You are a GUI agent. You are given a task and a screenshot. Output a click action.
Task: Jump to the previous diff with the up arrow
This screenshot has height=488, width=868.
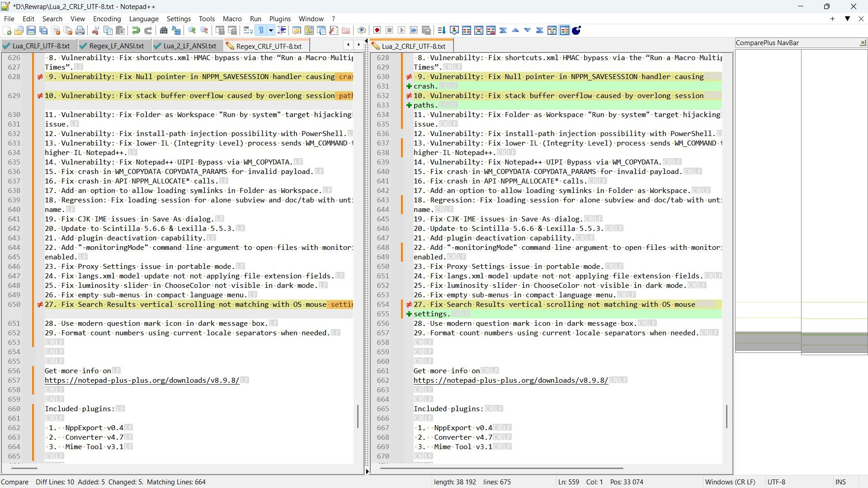coord(515,30)
